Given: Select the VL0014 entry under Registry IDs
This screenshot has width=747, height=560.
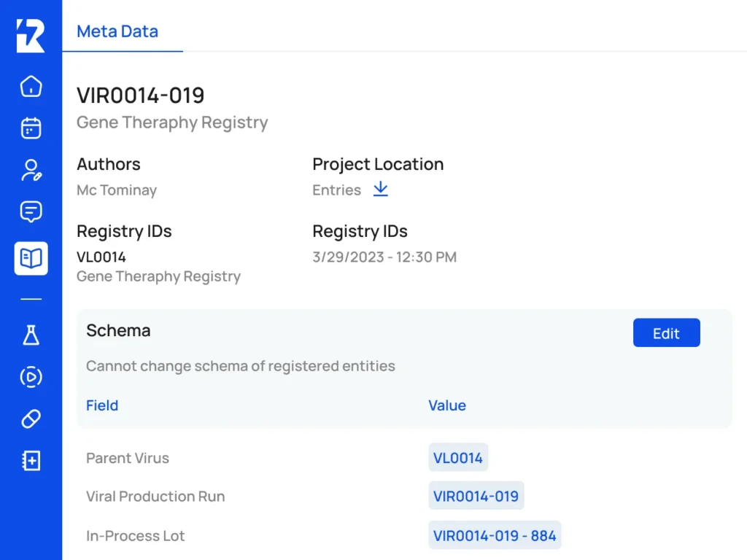Looking at the screenshot, I should [x=101, y=257].
